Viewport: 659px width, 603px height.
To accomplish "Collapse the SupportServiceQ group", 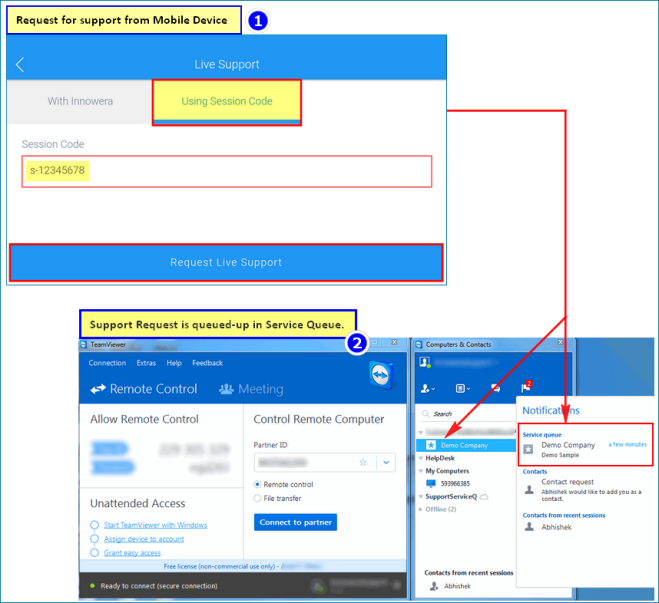I will [x=421, y=497].
